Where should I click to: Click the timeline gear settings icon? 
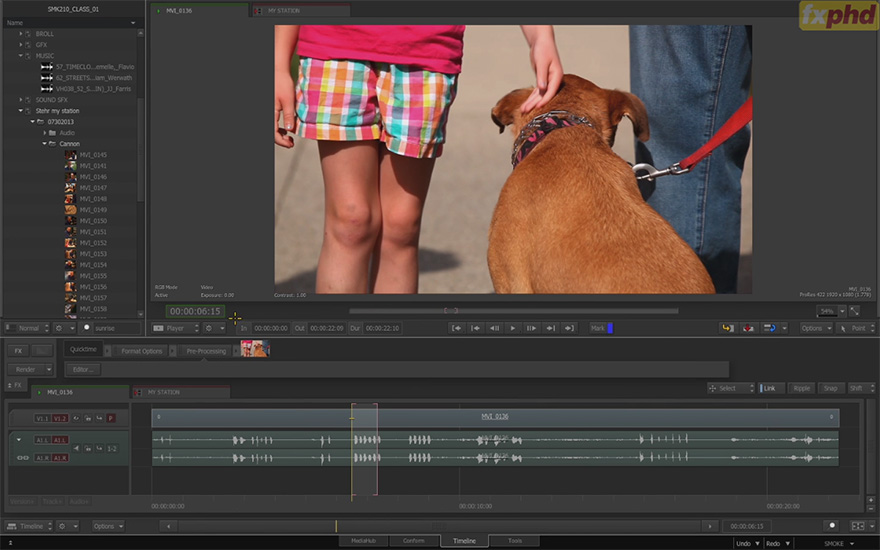62,526
